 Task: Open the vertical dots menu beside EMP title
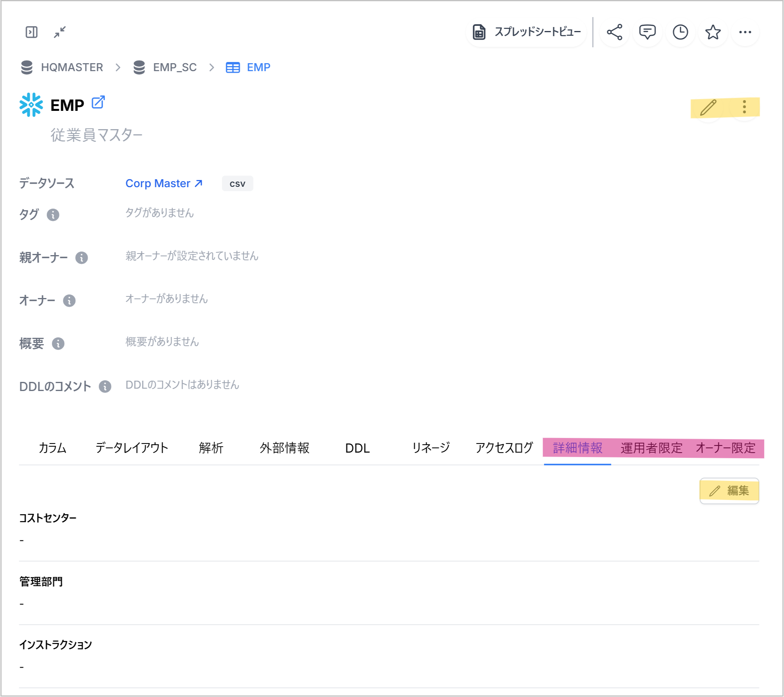744,107
